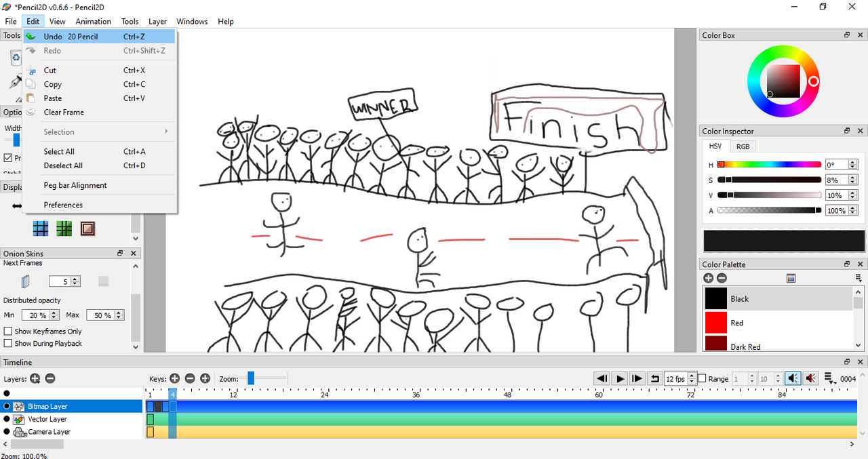Open the Layer menu

click(x=158, y=22)
